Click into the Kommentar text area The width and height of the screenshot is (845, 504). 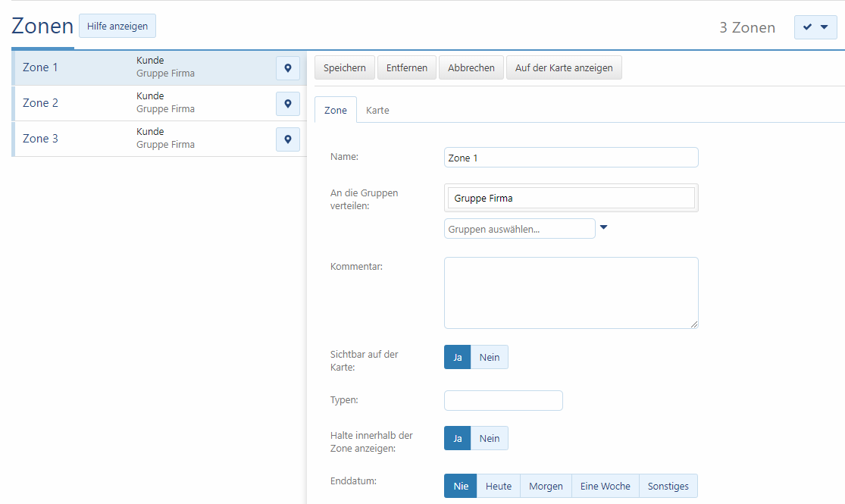(571, 293)
